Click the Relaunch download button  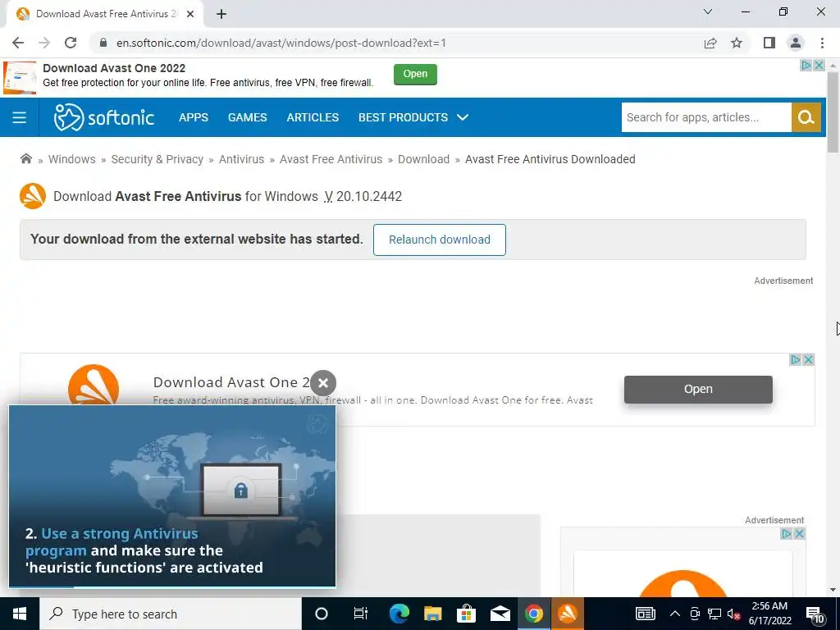pyautogui.click(x=440, y=240)
